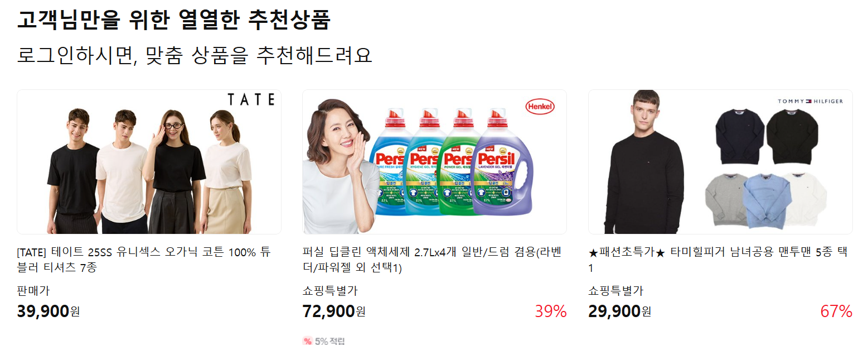
Task: Click the 5% 적립 label
Action: tap(330, 341)
